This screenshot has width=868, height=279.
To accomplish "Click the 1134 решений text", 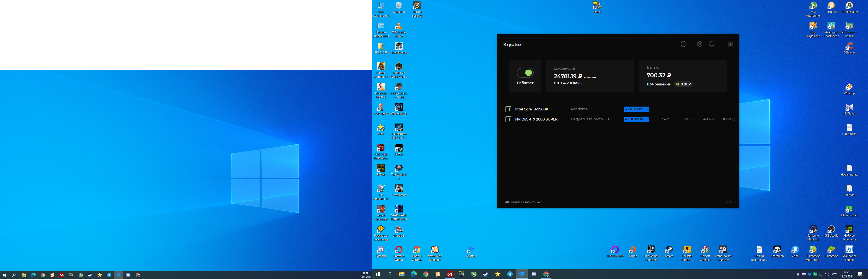I will [x=659, y=84].
